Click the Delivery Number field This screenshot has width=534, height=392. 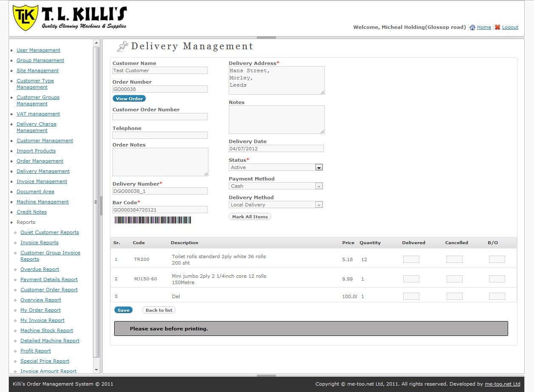pos(160,191)
